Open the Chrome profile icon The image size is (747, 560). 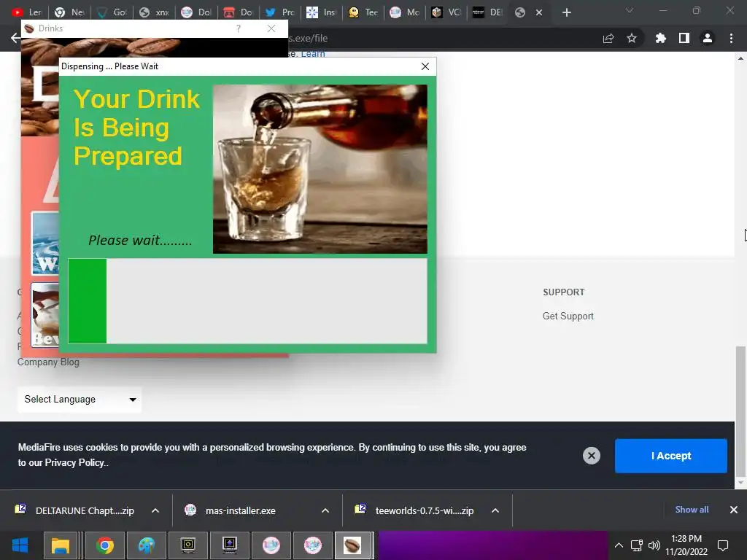pos(708,38)
